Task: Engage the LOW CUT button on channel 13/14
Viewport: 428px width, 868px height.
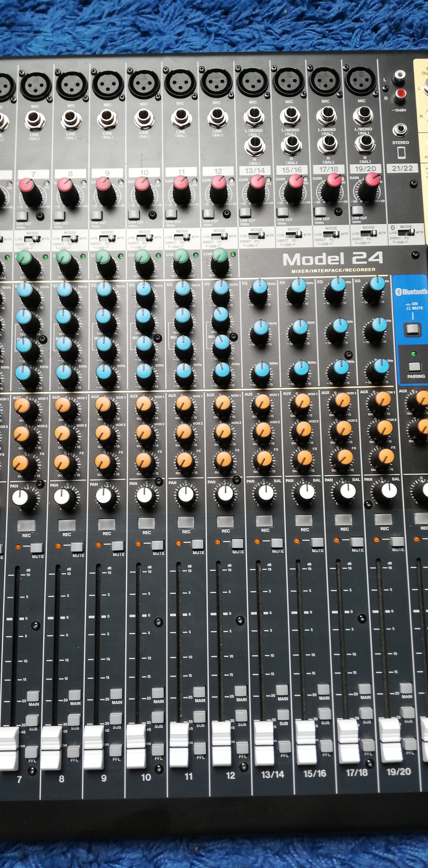Action: [x=245, y=213]
